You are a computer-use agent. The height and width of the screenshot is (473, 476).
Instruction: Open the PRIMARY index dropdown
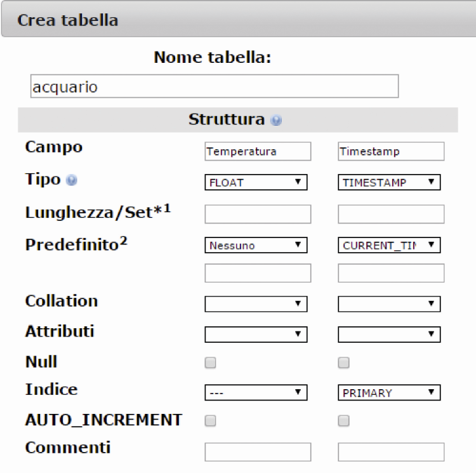[389, 392]
